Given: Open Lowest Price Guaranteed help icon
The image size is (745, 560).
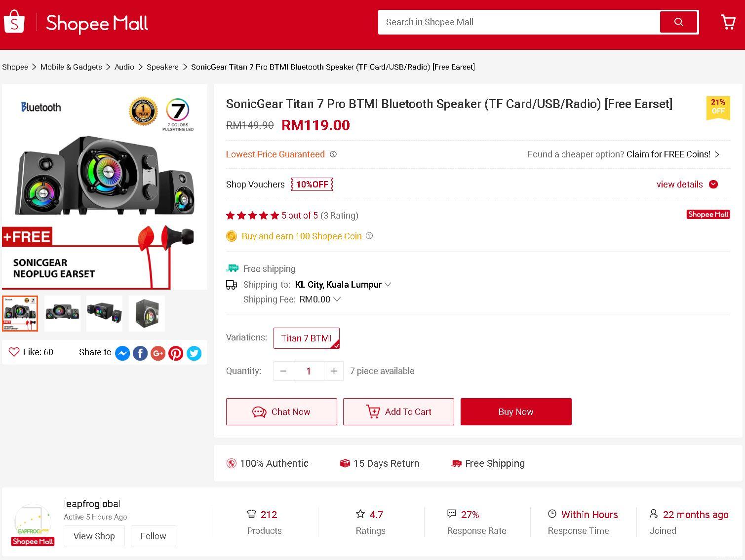Looking at the screenshot, I should (x=333, y=154).
